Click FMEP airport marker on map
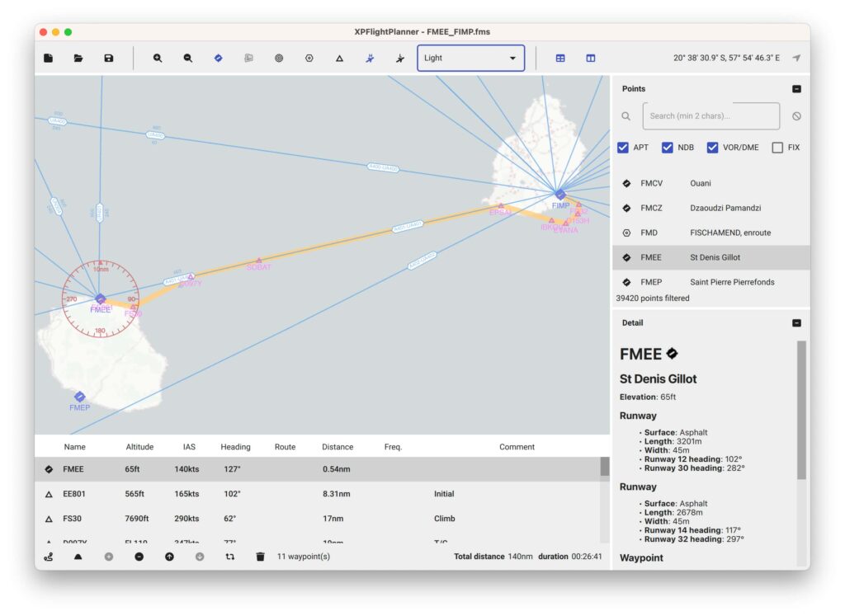845x616 pixels. [x=80, y=397]
